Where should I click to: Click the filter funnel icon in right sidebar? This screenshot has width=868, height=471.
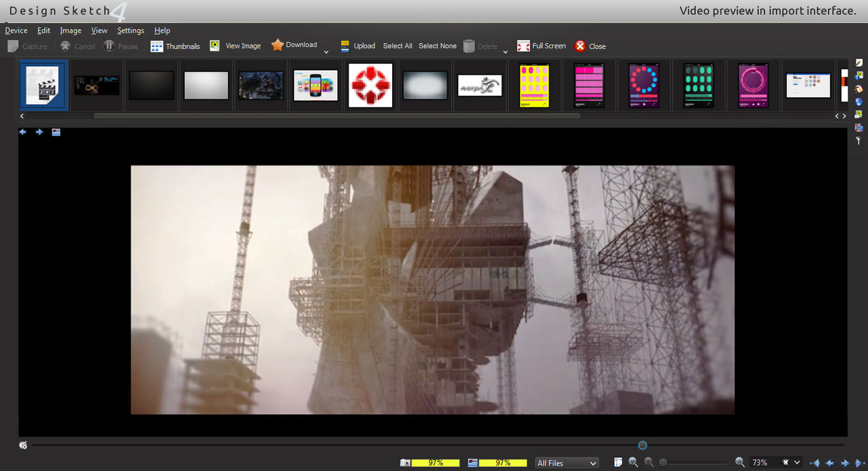[859, 140]
